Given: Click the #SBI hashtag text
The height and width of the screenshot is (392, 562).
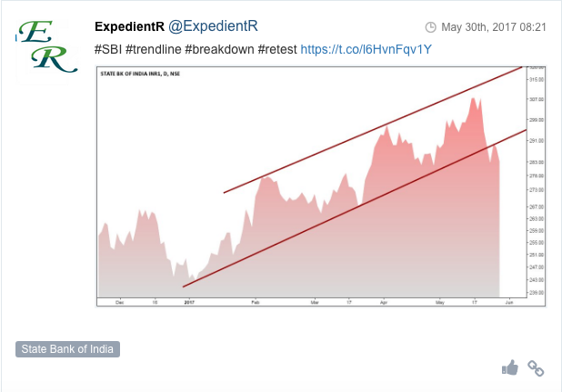Looking at the screenshot, I should coord(108,49).
